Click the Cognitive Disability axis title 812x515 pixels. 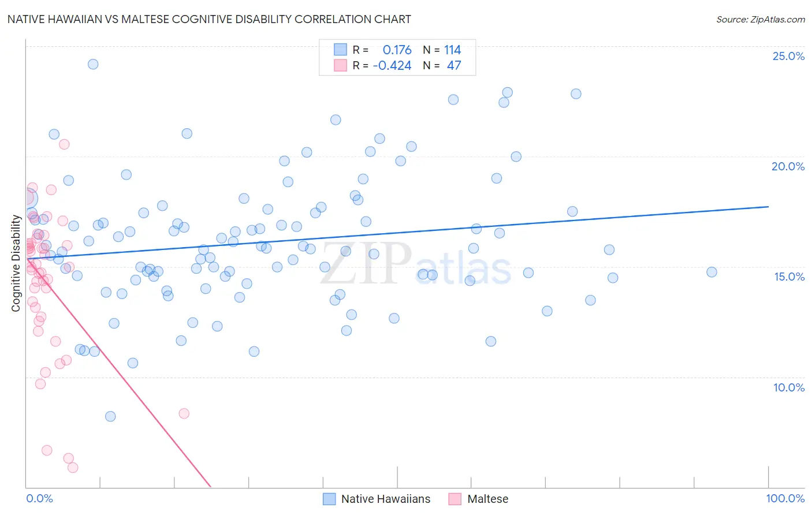click(16, 263)
